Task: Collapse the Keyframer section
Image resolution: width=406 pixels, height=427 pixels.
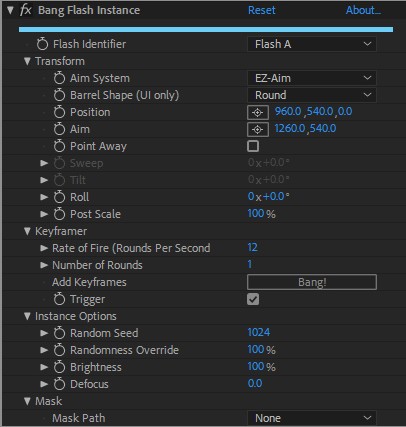Action: tap(28, 231)
